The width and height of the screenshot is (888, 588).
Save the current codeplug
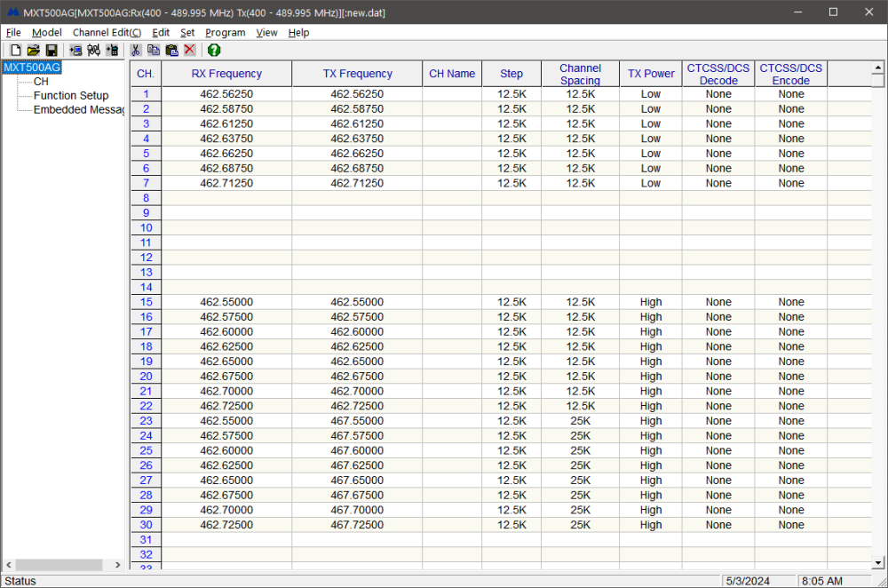click(52, 50)
